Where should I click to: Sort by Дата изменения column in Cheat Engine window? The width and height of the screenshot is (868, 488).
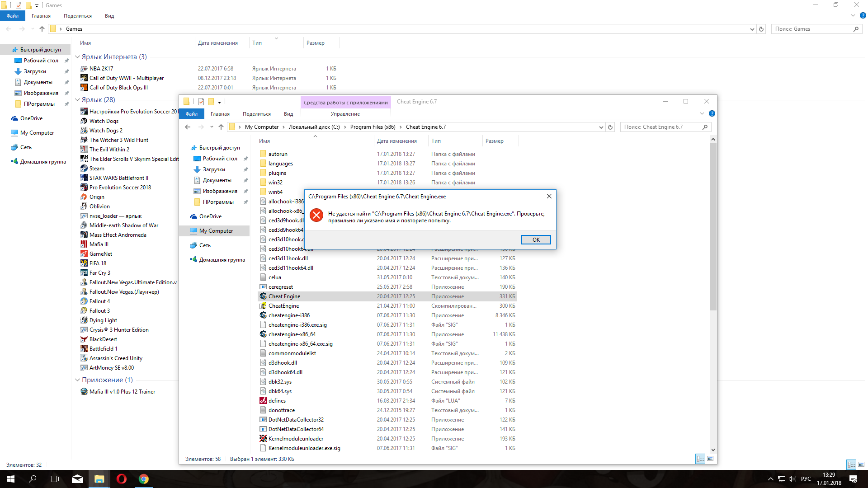tap(397, 141)
